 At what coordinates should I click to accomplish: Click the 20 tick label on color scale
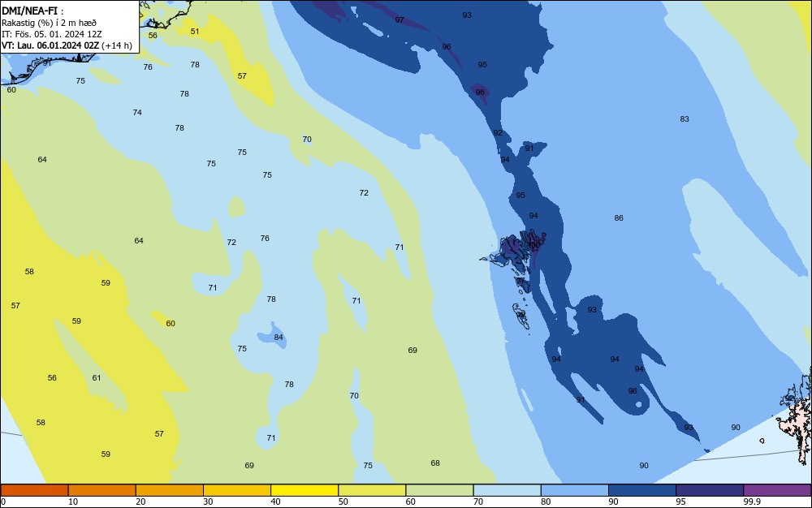pyautogui.click(x=140, y=502)
